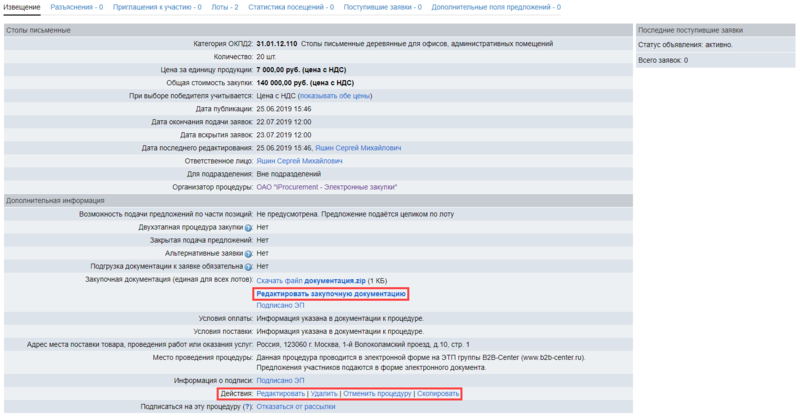800x417 pixels.
Task: Go to Статистика посещений tab
Action: click(x=290, y=8)
